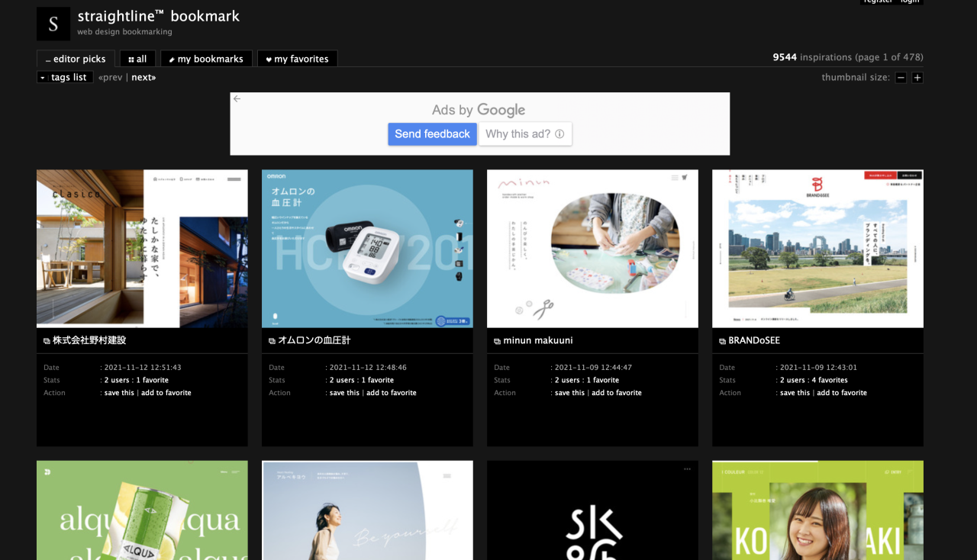Viewport: 977px width, 560px height.
Task: Click window icon beside BRANDoSEE title
Action: click(x=723, y=341)
